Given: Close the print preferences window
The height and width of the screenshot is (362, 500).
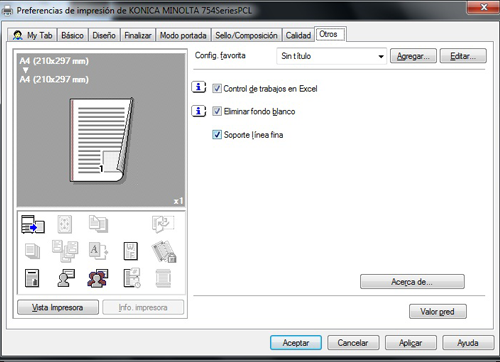Looking at the screenshot, I should click(x=483, y=7).
